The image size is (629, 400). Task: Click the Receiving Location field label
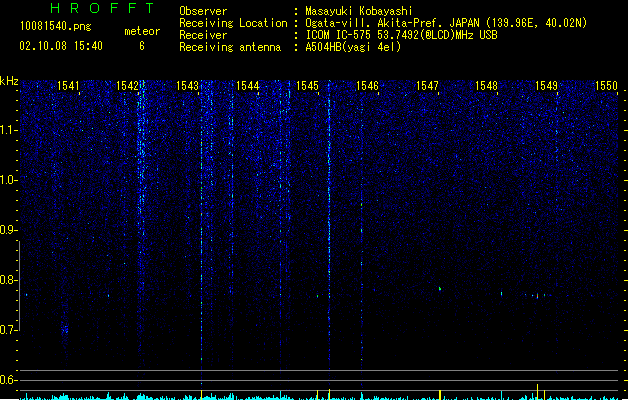(233, 23)
